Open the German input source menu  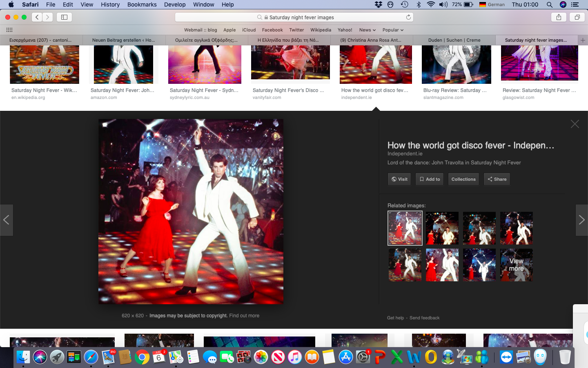(x=492, y=4)
